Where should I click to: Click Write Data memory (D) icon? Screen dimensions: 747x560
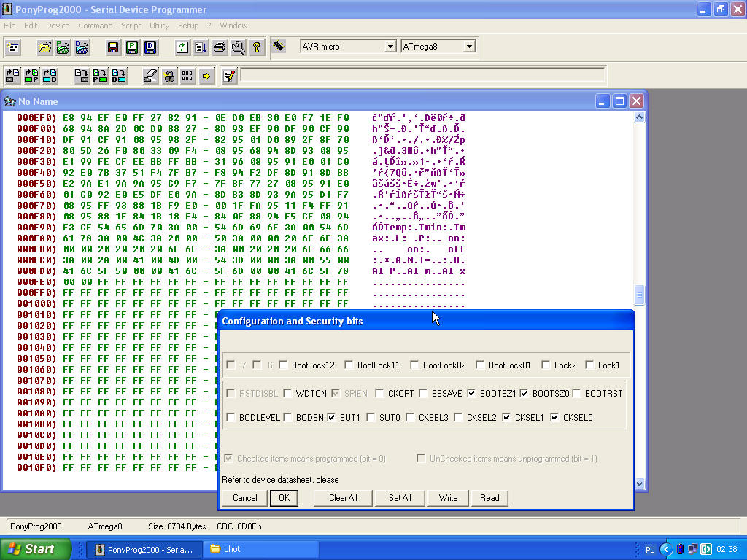119,76
